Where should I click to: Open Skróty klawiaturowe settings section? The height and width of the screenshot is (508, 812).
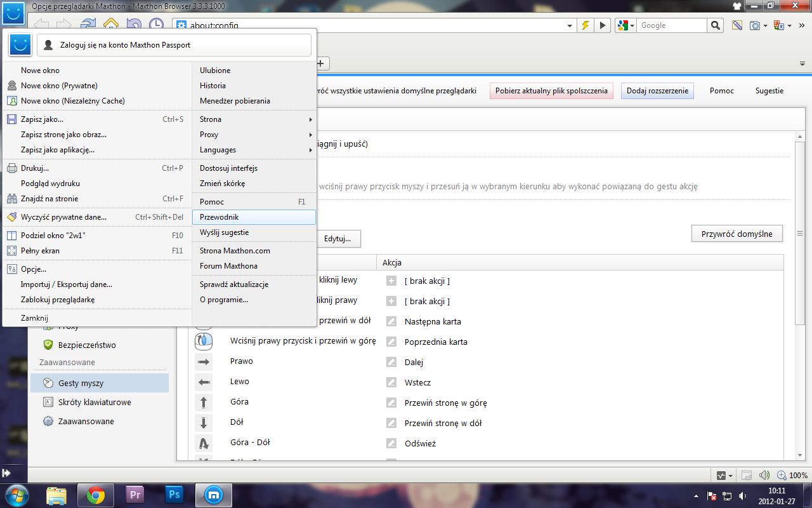coord(99,402)
